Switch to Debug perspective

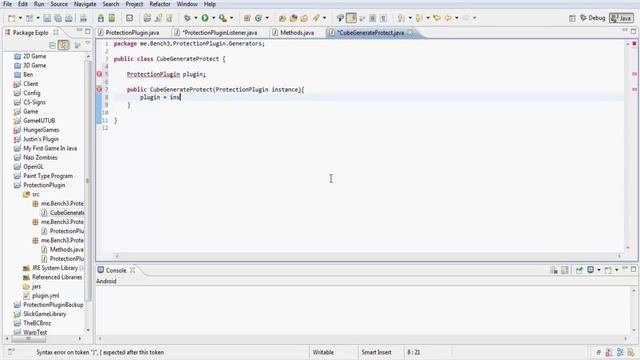click(593, 18)
